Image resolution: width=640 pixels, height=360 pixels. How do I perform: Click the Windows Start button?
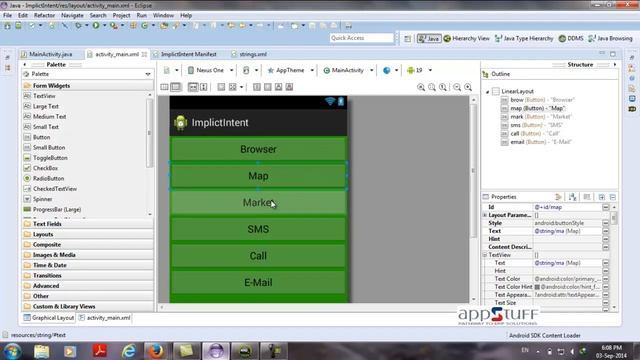[x=12, y=351]
